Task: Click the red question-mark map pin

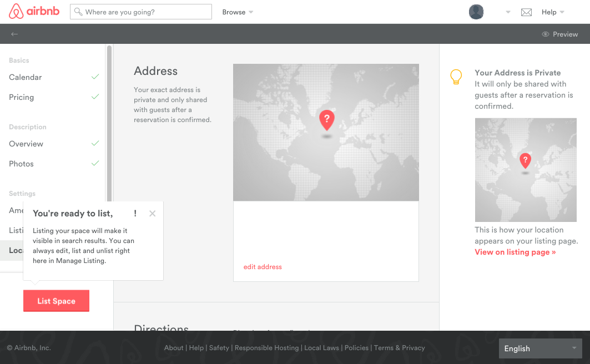Action: coord(326,119)
